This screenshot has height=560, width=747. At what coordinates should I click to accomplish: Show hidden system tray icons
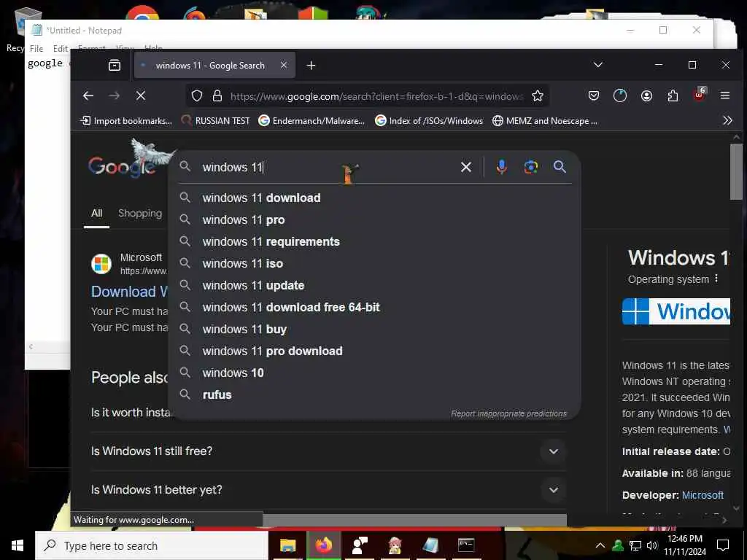pyautogui.click(x=600, y=545)
